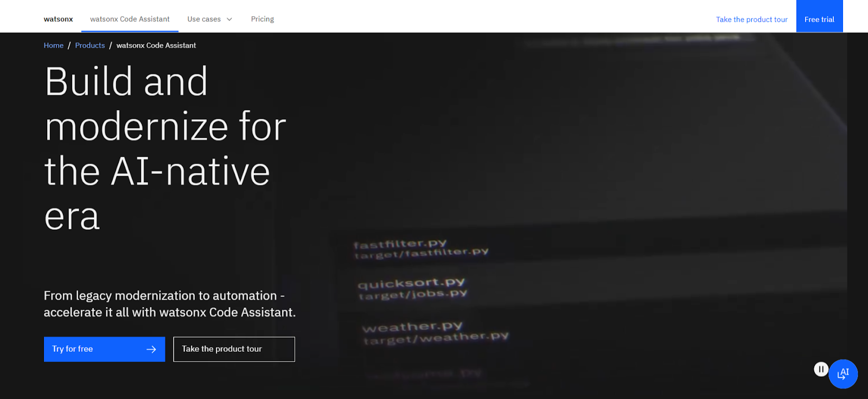Click the Try for free button
This screenshot has width=868, height=399.
104,349
